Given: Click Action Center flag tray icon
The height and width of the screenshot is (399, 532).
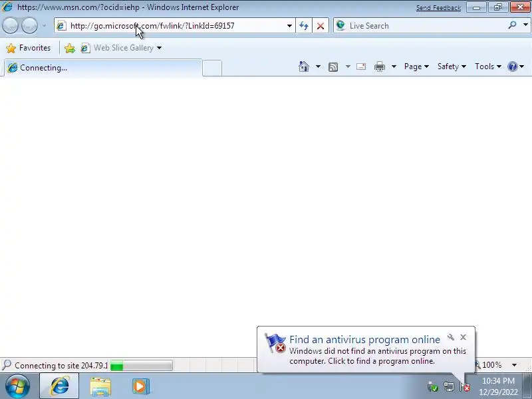Looking at the screenshot, I should click(x=465, y=386).
